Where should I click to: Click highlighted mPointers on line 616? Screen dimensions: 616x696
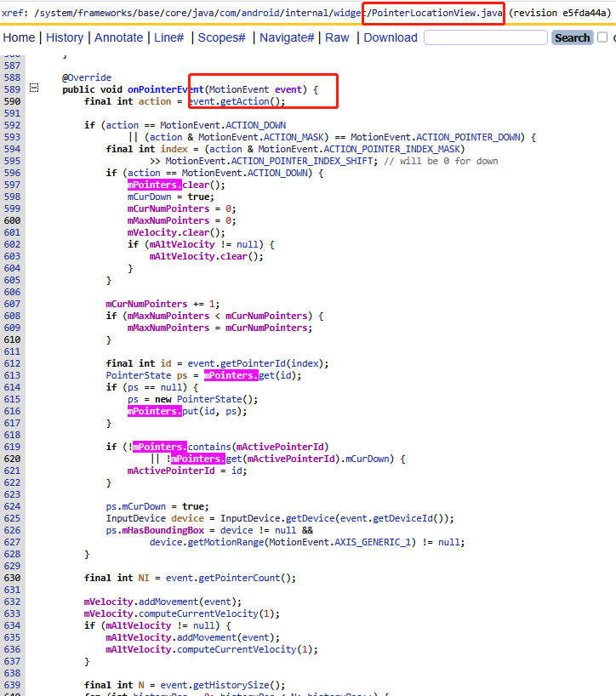(155, 412)
